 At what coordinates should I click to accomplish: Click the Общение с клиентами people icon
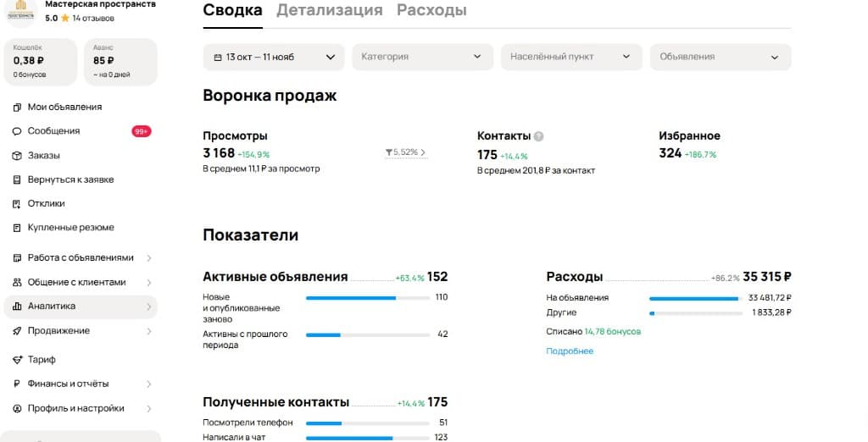(x=17, y=282)
